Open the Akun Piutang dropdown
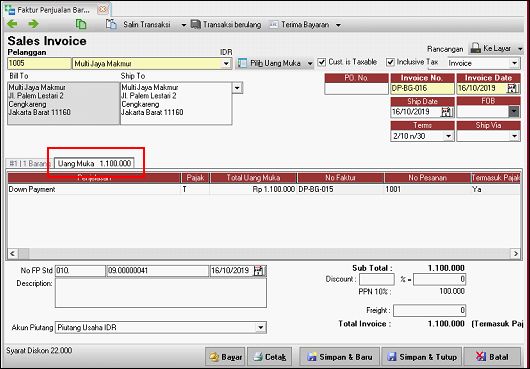Image resolution: width=530 pixels, height=369 pixels. tap(260, 327)
